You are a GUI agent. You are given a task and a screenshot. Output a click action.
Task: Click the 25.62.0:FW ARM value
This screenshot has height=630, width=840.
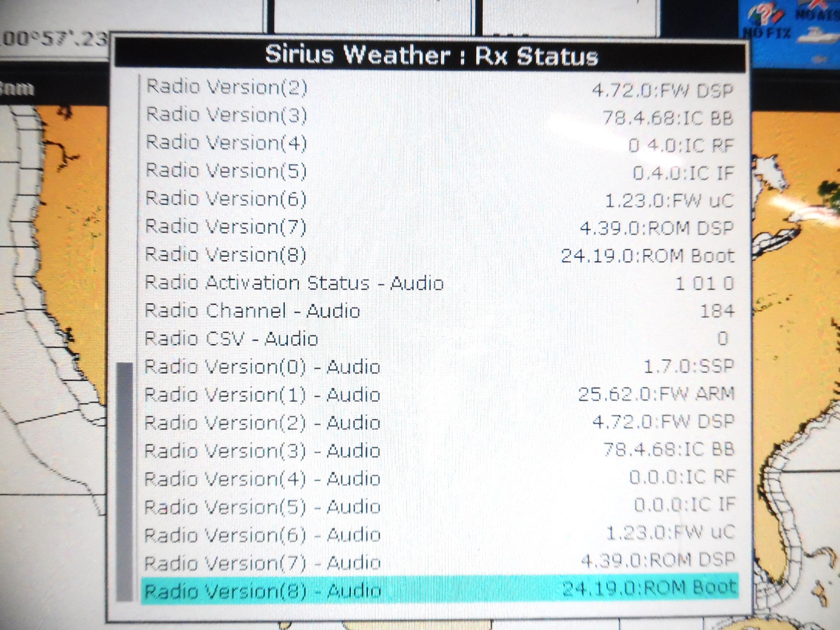[656, 394]
